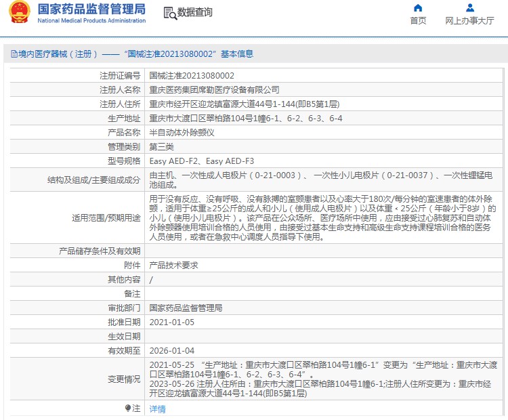The width and height of the screenshot is (508, 420).
Task: Click the lightbulb icon beside 注
Action: 128,408
